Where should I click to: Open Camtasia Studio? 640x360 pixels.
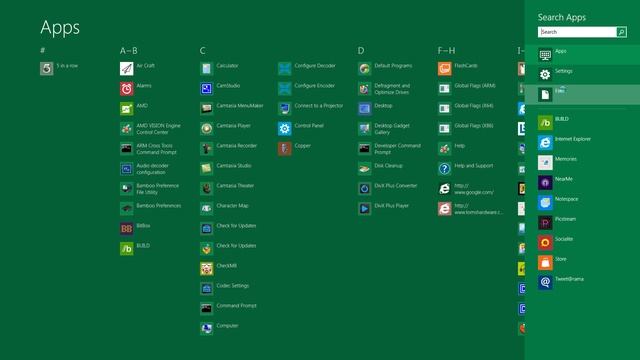[226, 169]
